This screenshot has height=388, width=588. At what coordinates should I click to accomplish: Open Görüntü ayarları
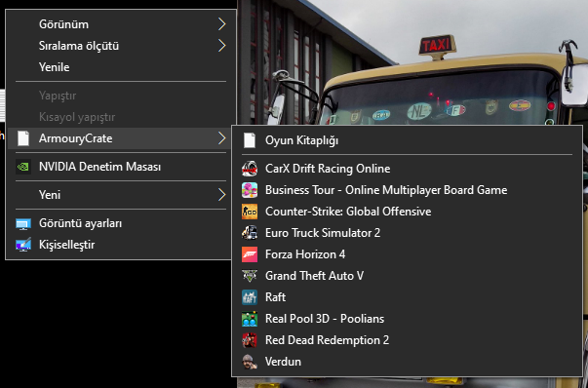(x=120, y=223)
